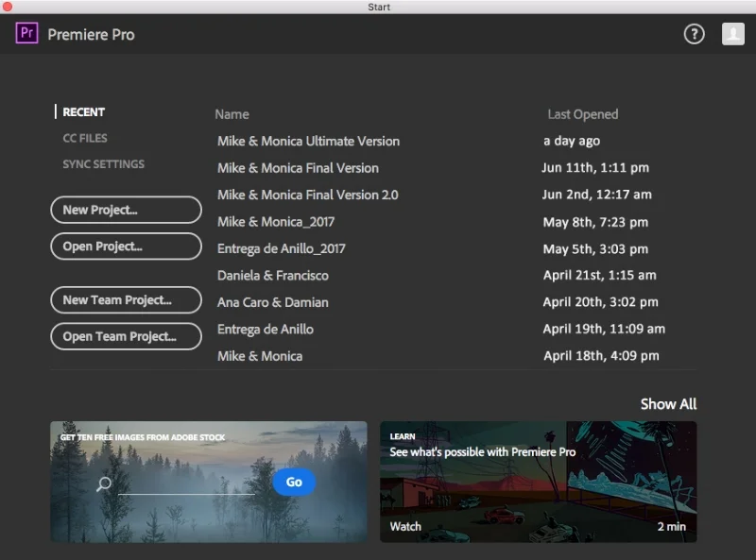This screenshot has height=560, width=756.
Task: Click the 'April 19th, 11:09 am' entry
Action: (604, 330)
